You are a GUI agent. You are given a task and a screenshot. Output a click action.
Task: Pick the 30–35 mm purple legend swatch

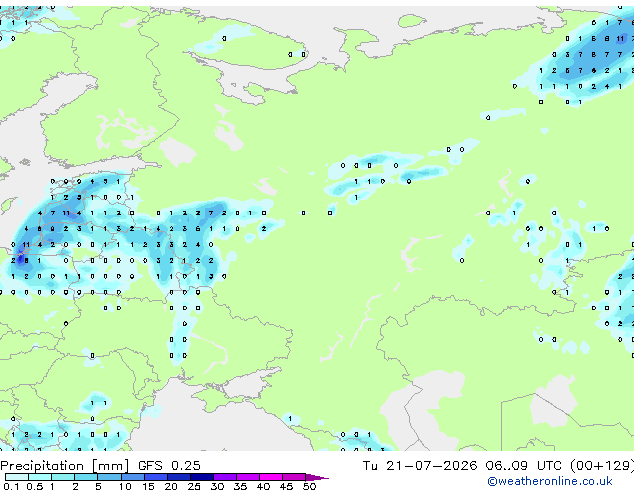224,477
